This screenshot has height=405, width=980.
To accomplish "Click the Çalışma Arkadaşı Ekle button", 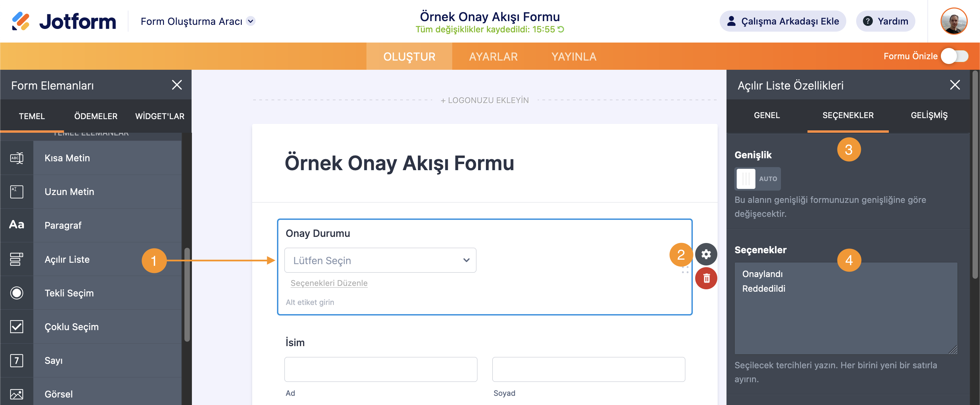I will [x=783, y=21].
